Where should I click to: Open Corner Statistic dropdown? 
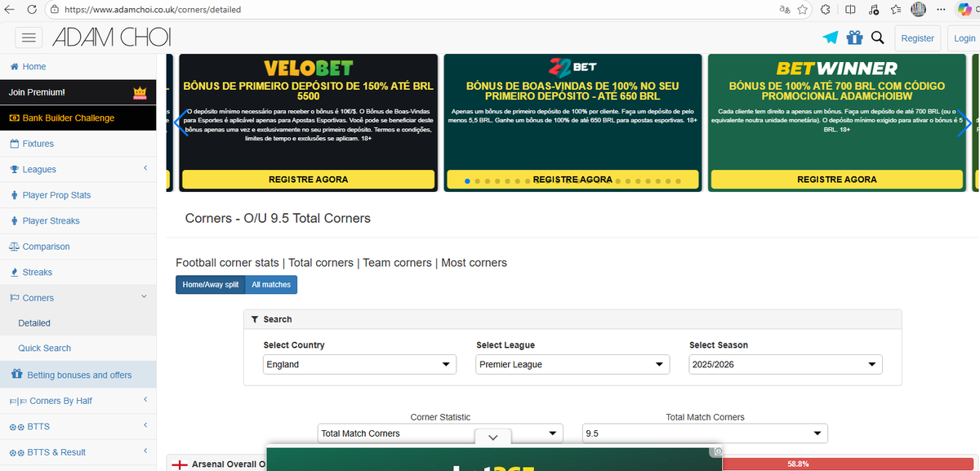pos(440,433)
